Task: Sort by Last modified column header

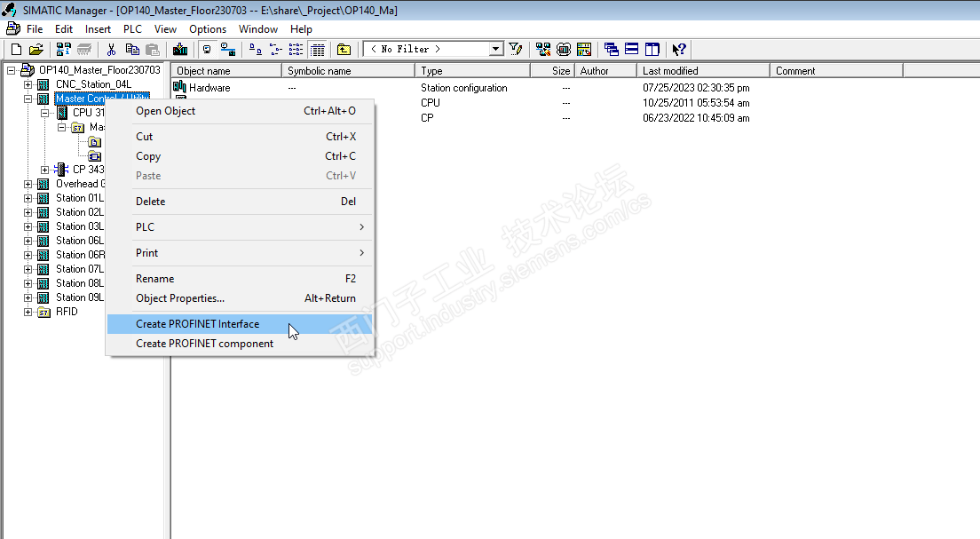Action: point(703,71)
